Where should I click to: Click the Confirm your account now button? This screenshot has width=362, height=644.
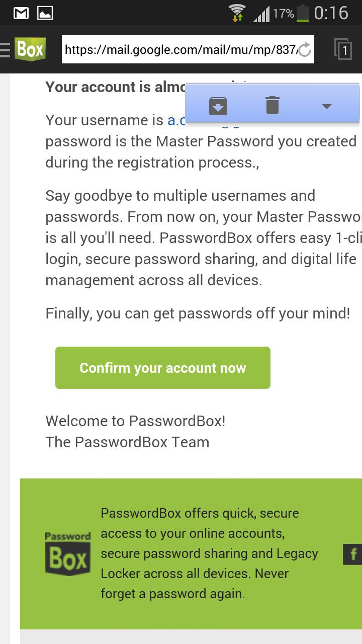(x=163, y=367)
